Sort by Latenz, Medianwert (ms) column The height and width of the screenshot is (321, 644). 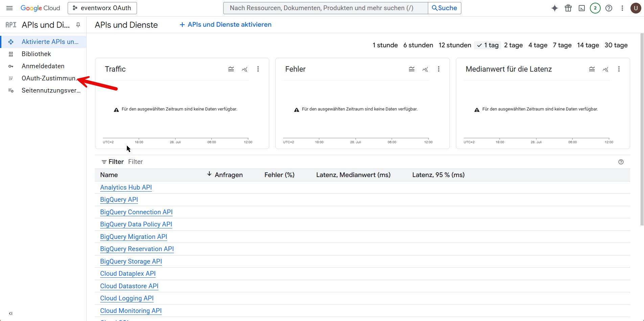pos(353,175)
